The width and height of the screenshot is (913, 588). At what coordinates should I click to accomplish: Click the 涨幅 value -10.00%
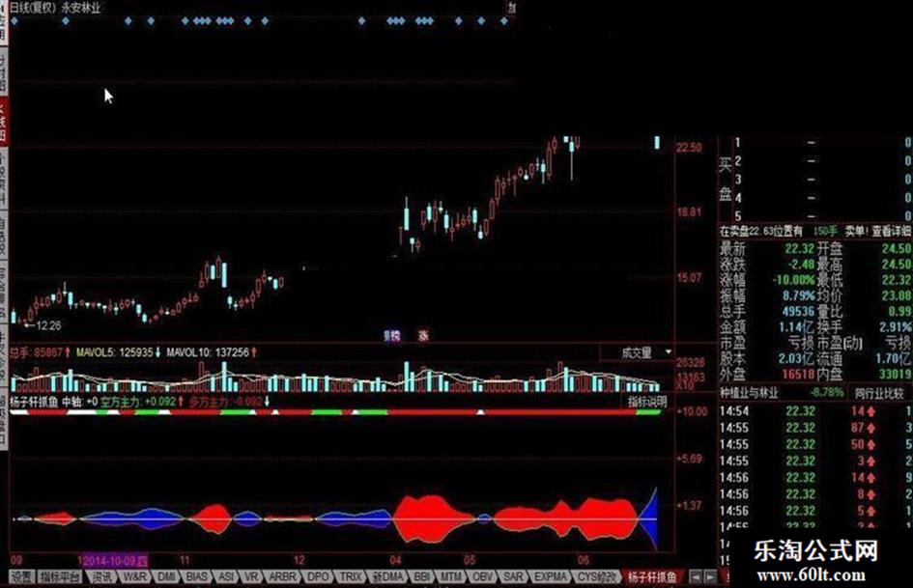(x=793, y=279)
